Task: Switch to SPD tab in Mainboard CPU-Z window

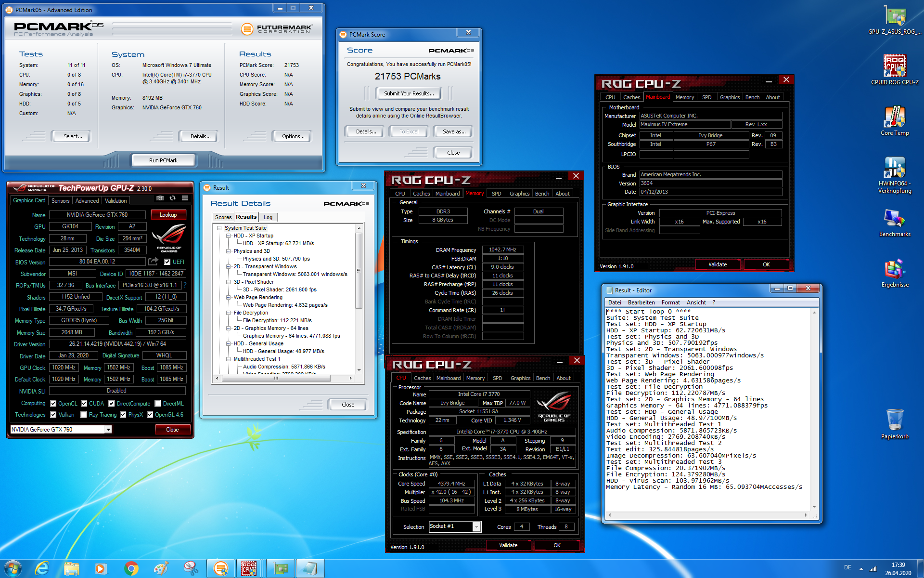Action: (706, 97)
